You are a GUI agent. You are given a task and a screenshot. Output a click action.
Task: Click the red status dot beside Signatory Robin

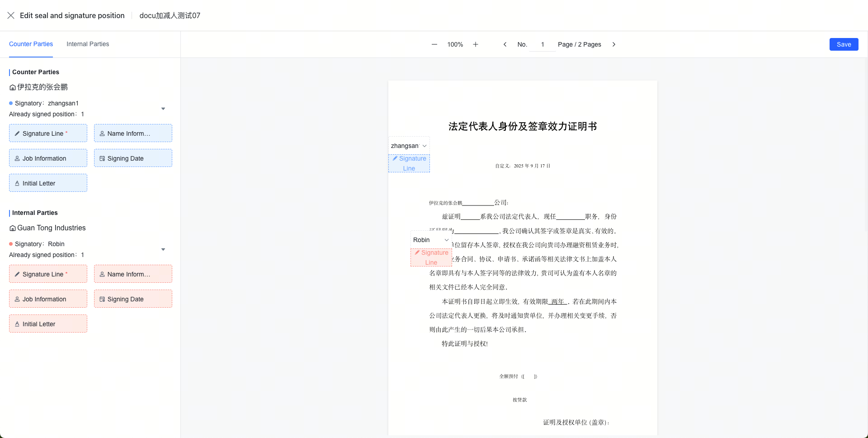[11, 244]
